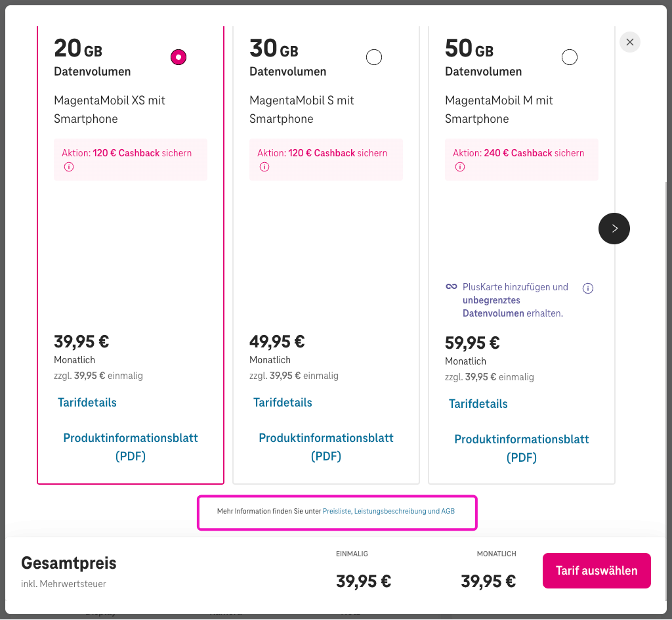
Task: Open the Produktinformationsblatt PDF for MagentaMobil M
Action: (x=521, y=448)
